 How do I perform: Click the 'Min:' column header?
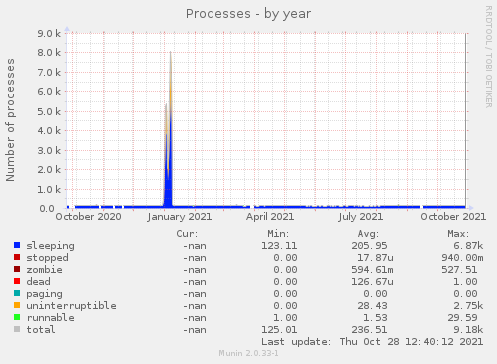tap(278, 234)
